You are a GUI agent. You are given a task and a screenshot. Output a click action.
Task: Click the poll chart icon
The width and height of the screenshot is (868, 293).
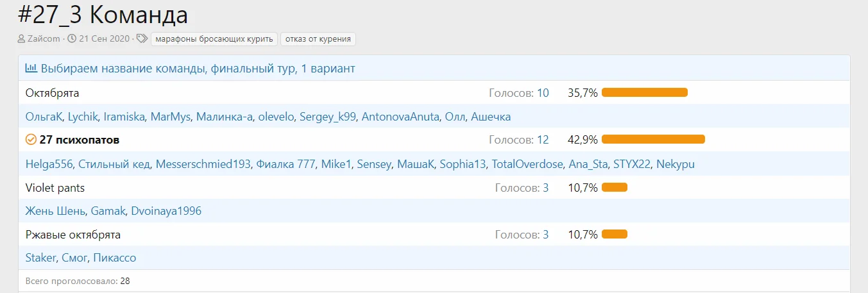click(31, 68)
